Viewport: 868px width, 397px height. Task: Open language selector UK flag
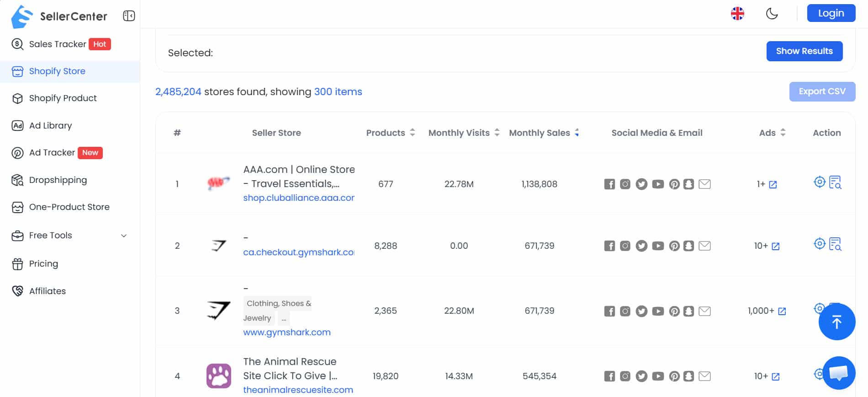point(737,13)
